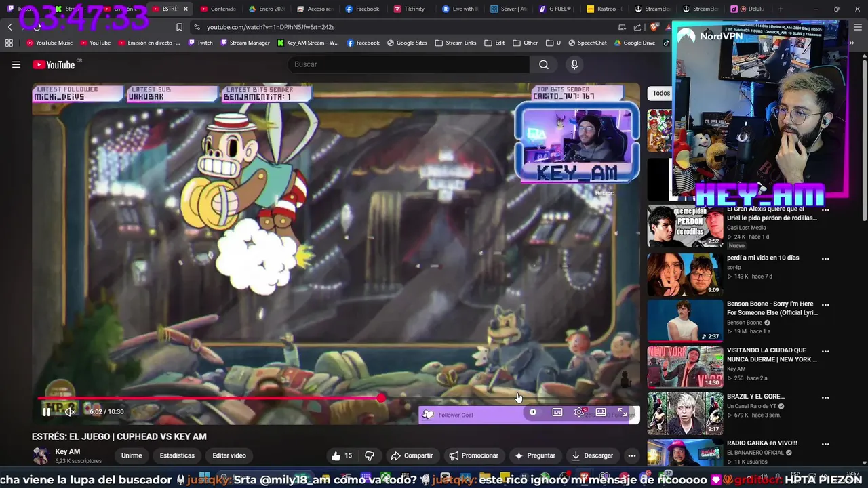Click the cast screen icon in address bar

622,27
